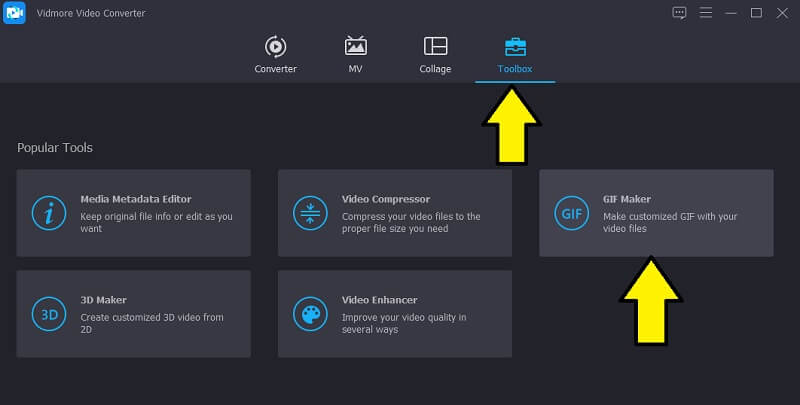
Task: Select the Toolbox tab
Action: coord(515,56)
